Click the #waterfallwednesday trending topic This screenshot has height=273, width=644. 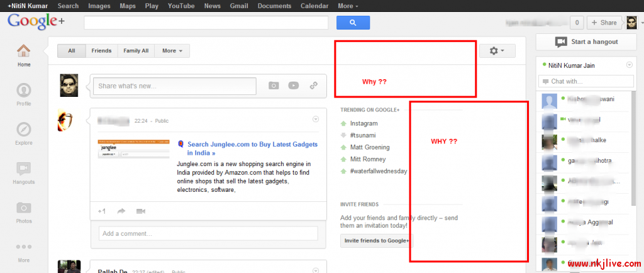(379, 171)
